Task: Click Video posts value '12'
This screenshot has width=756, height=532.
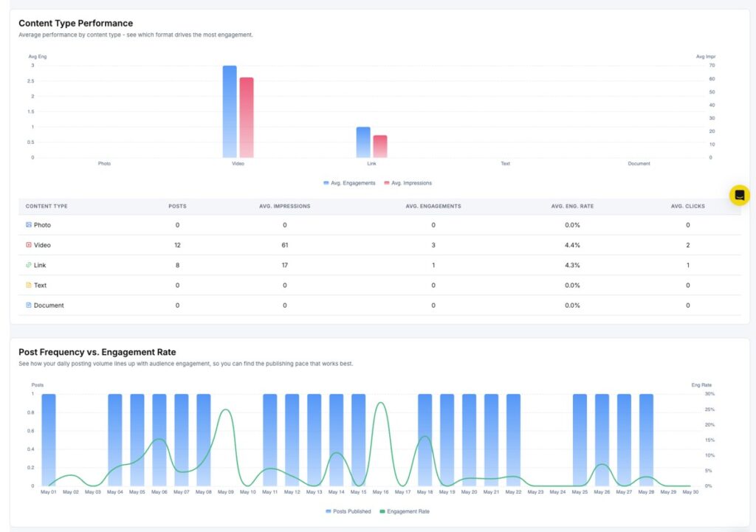Action: click(x=177, y=245)
